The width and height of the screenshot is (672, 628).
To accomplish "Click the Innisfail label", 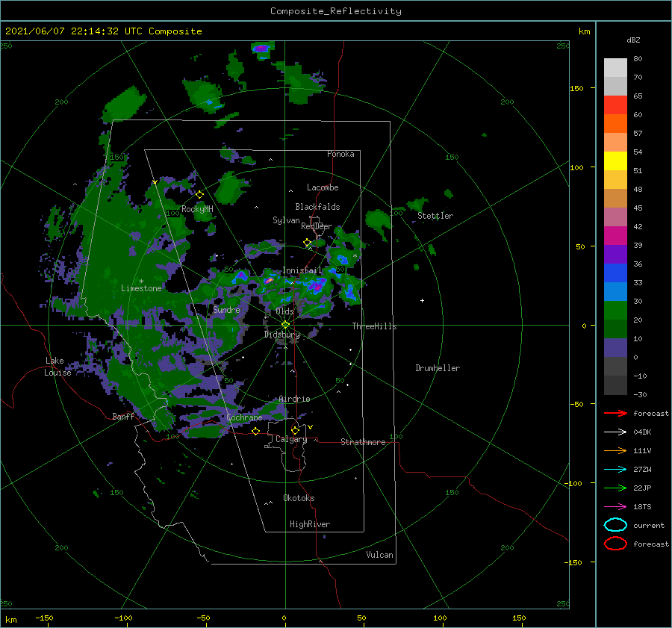I will point(302,270).
